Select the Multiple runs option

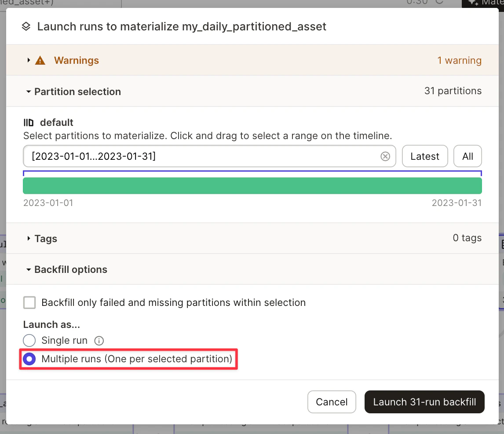pos(29,359)
